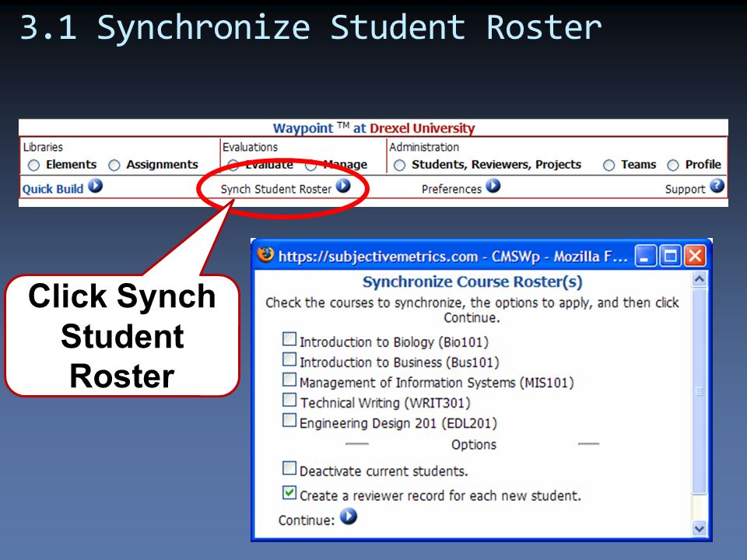
Task: Click popup scrollbar up arrow
Action: [x=699, y=279]
